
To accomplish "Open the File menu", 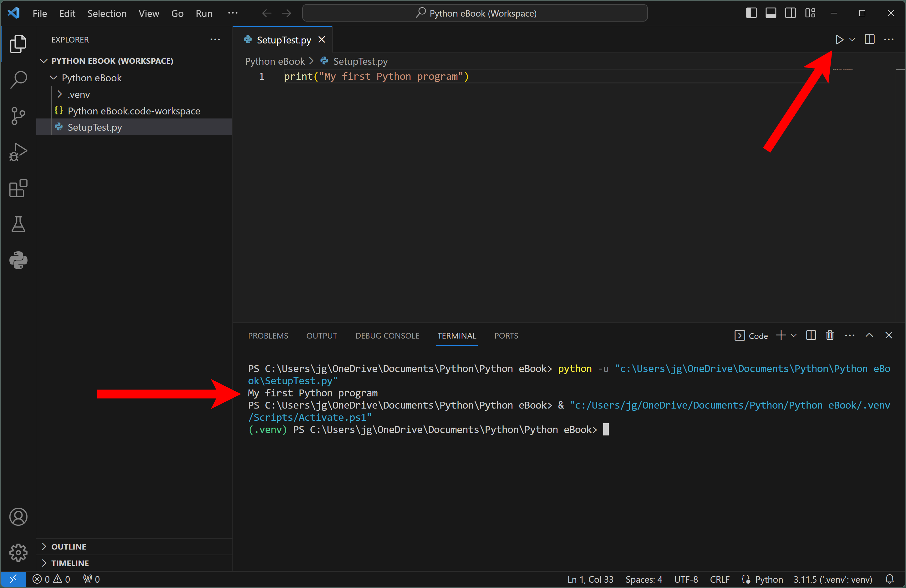I will (x=40, y=13).
